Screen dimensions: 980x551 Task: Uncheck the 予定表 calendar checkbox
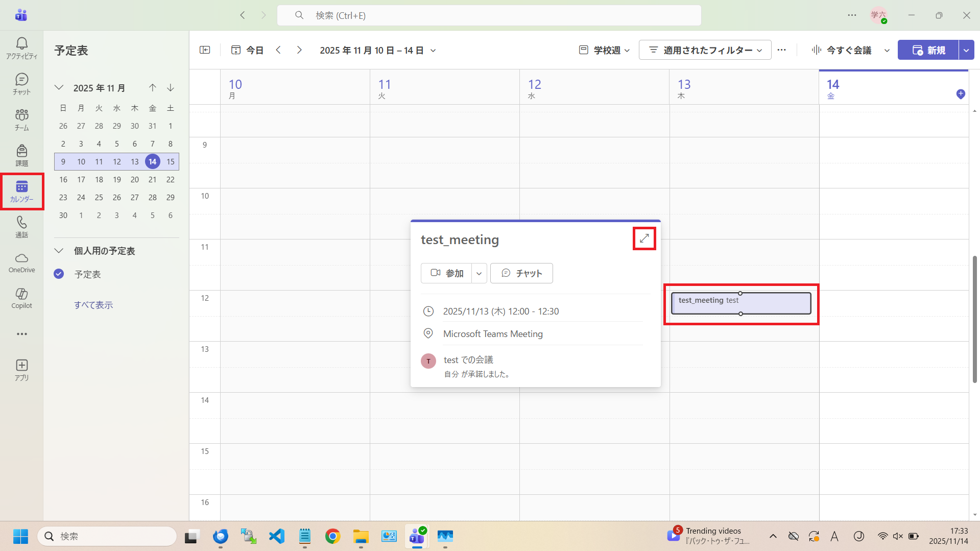tap(59, 274)
